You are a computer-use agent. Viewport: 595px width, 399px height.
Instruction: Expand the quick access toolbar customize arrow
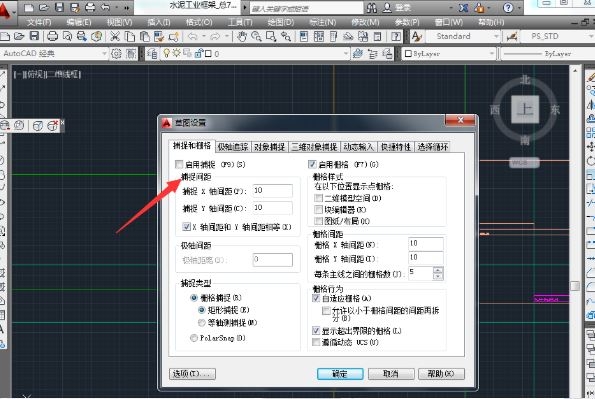[127, 8]
